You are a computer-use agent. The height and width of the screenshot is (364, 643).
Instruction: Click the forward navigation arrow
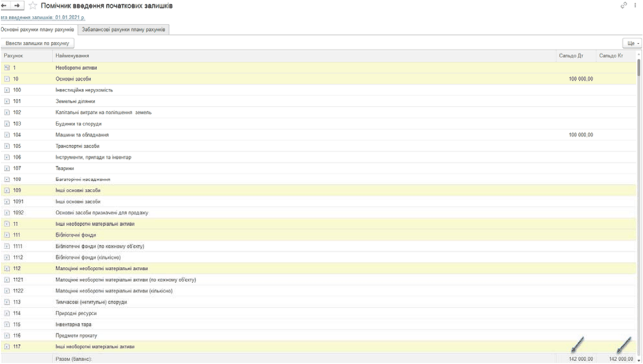pos(18,5)
